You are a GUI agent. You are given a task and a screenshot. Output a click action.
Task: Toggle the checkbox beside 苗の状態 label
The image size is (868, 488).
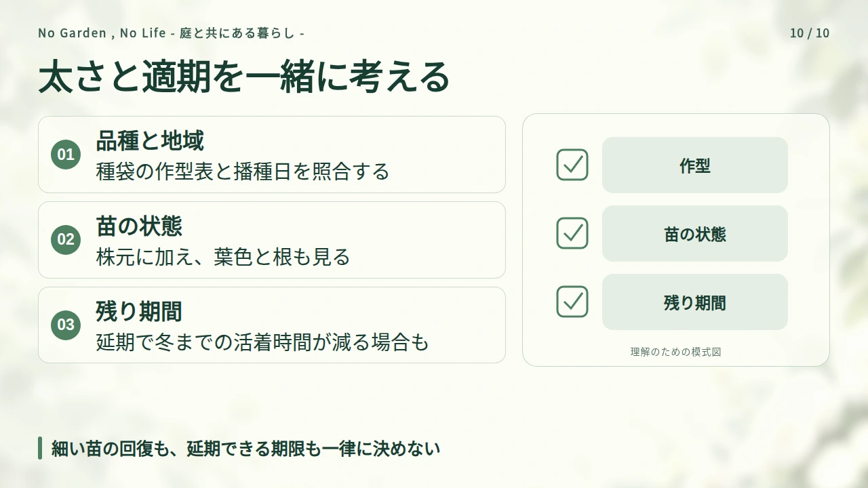pos(572,233)
